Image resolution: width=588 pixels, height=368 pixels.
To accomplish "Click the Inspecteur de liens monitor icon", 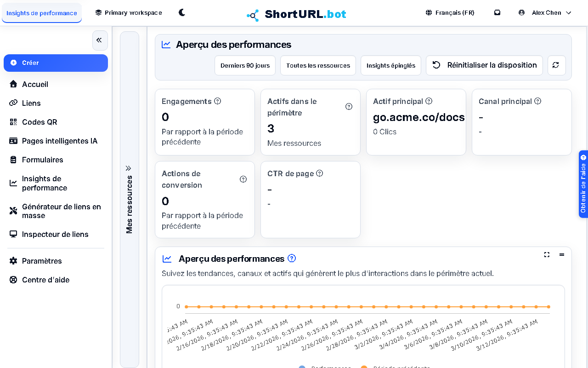I will (x=13, y=234).
